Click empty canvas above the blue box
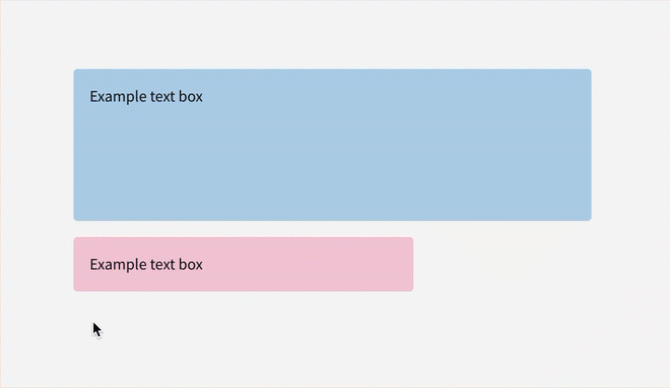 coord(332,34)
